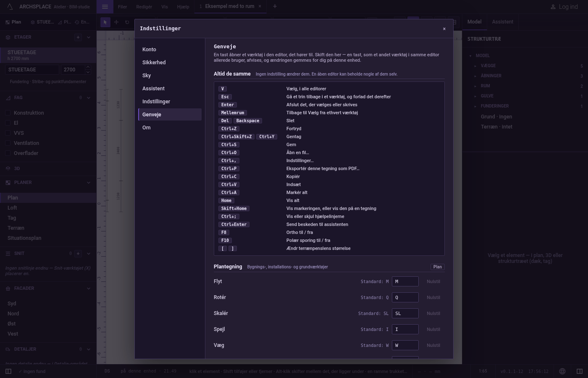Go to Sikkerhed settings

click(x=170, y=62)
